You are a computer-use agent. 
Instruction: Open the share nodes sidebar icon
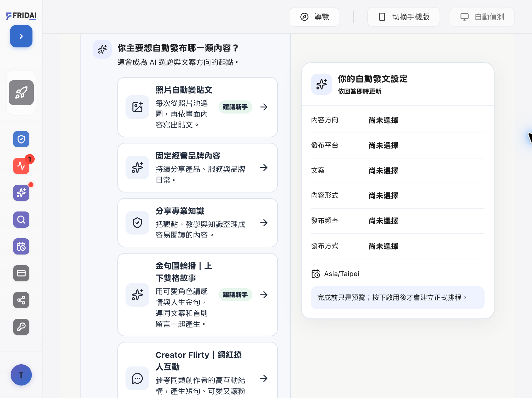(x=21, y=300)
